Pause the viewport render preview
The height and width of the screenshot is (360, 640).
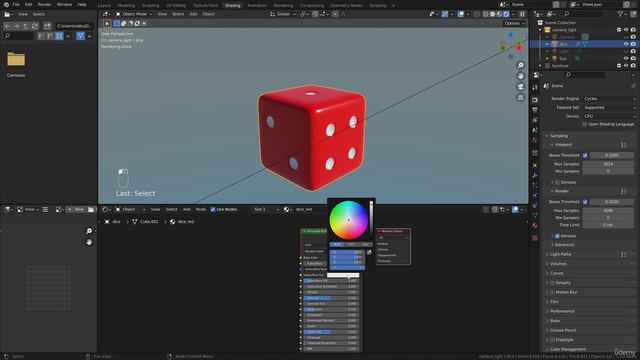(x=522, y=14)
